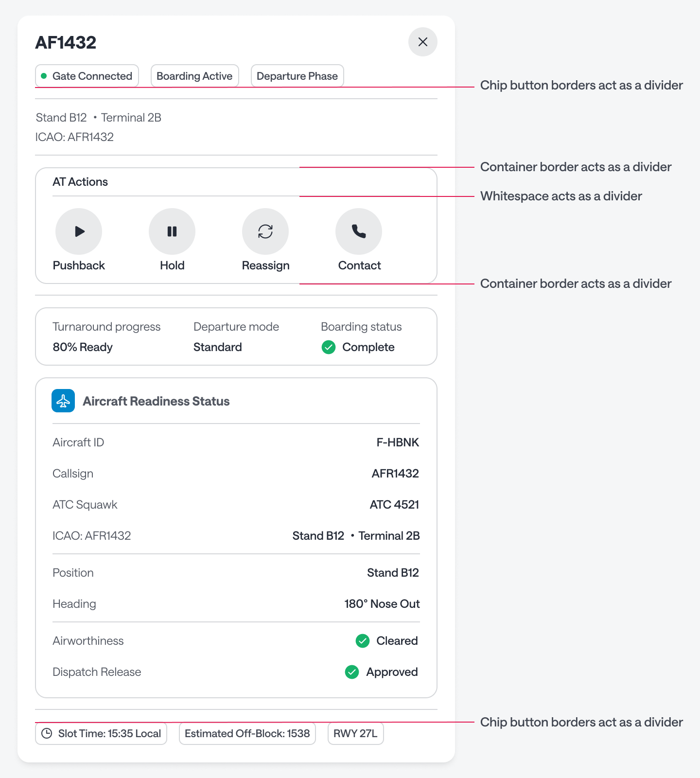Click the blue airplane readiness icon
This screenshot has height=778, width=700.
[x=63, y=401]
